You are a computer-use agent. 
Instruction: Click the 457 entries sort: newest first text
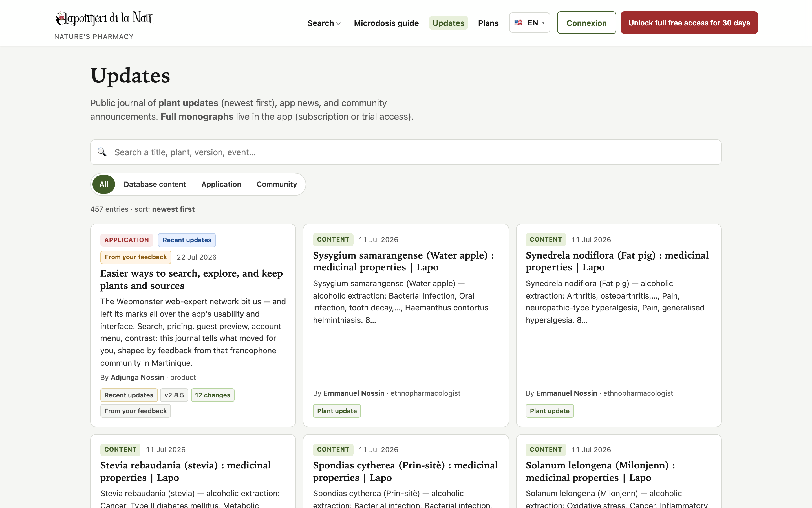[142, 209]
